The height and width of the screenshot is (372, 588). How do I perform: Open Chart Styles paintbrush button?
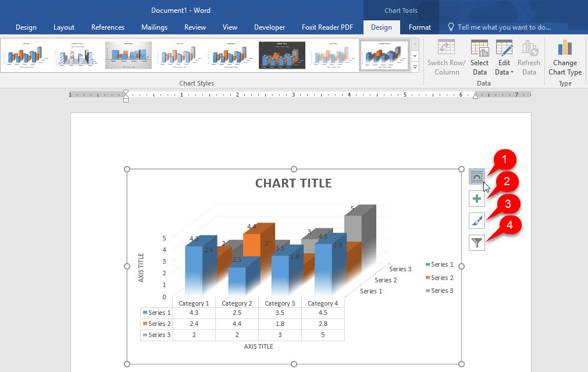476,221
